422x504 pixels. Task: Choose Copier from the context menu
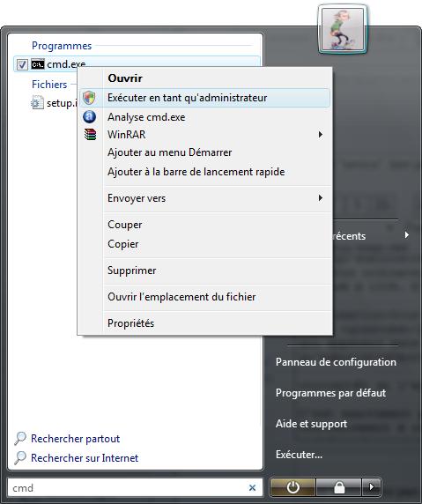click(204, 244)
